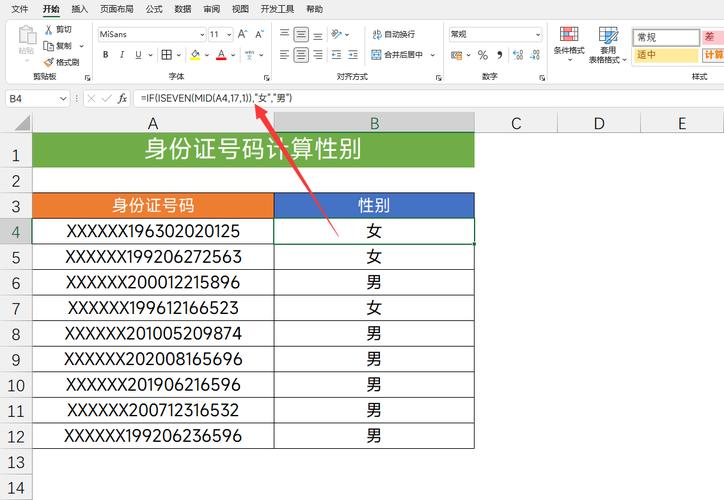724x500 pixels.
Task: Open Conditional Formatting (条件格式)
Action: (569, 44)
